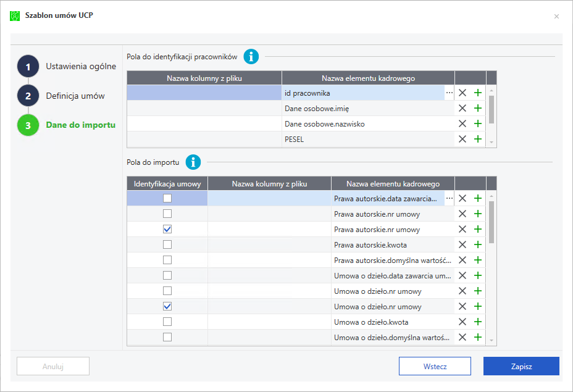The image size is (573, 392).
Task: Click info icon next to Pola do identyfikacji pracowników
Action: [251, 57]
